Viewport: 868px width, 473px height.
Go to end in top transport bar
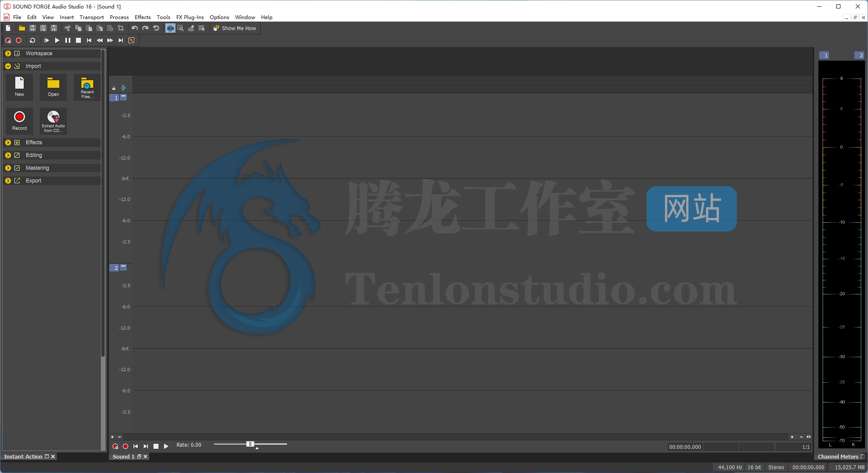[x=121, y=40]
